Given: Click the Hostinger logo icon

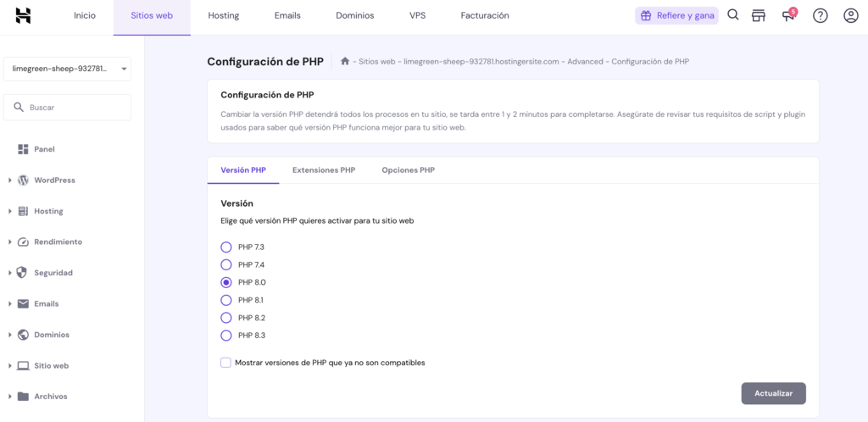Looking at the screenshot, I should 23,15.
